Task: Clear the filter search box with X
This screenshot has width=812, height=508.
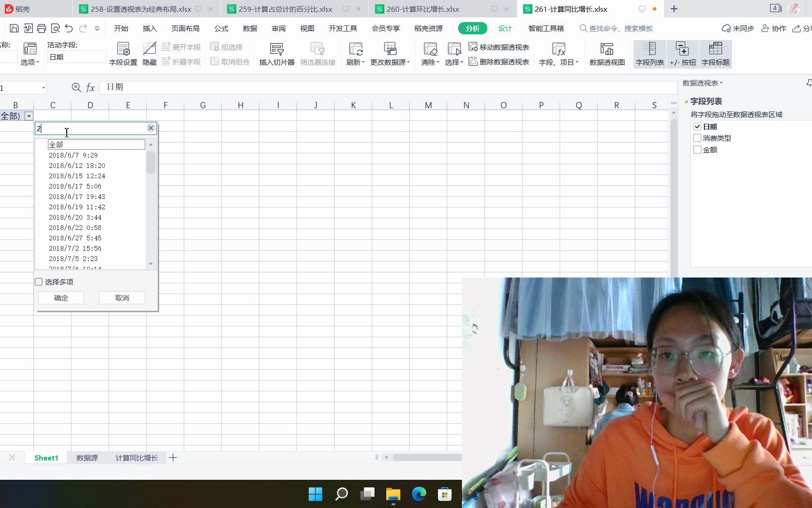Action: click(x=150, y=128)
